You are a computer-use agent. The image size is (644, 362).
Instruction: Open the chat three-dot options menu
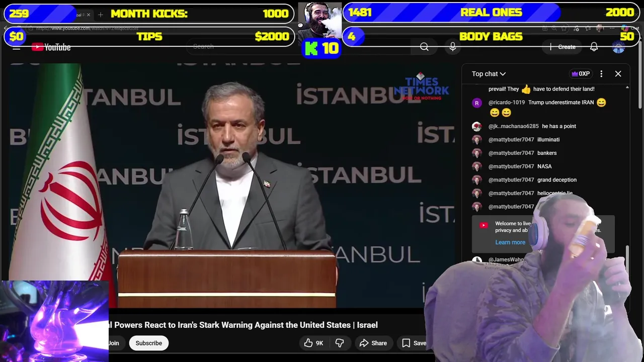(601, 74)
